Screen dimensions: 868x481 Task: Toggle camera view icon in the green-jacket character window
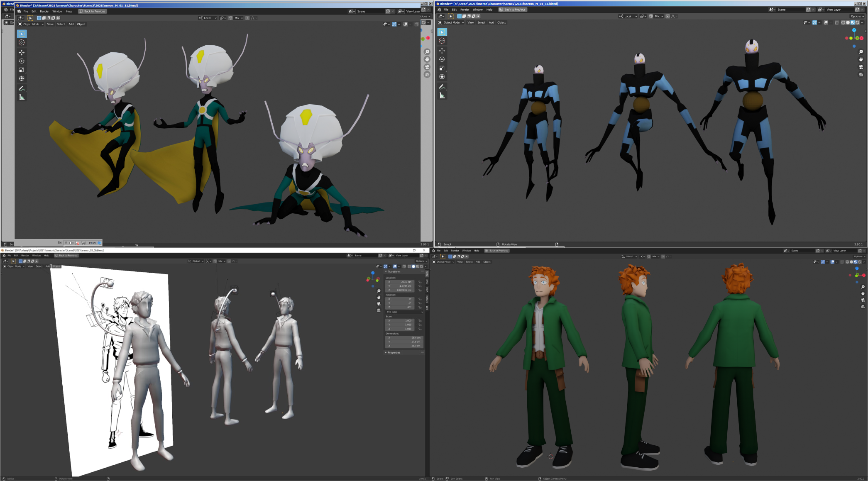(x=863, y=300)
